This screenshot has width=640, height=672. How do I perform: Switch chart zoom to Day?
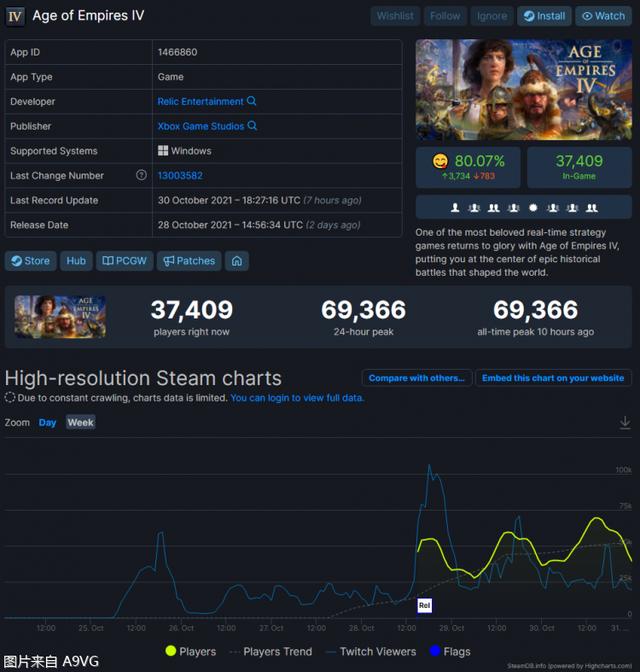(x=47, y=423)
